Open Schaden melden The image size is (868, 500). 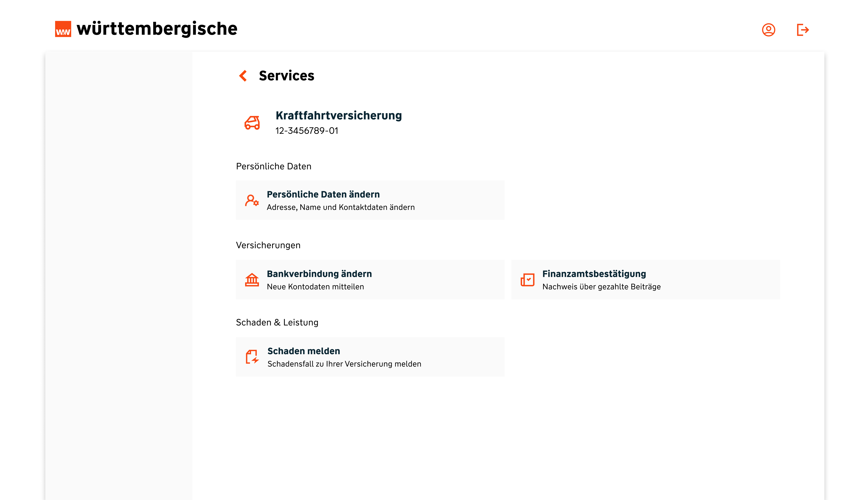point(303,351)
